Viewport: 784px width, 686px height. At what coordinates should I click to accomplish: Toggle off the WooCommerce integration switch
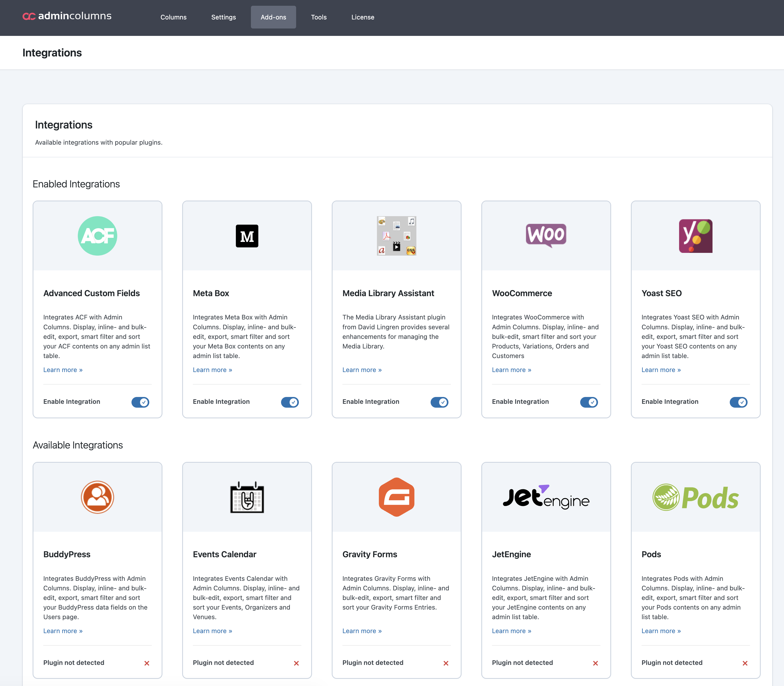pos(589,402)
